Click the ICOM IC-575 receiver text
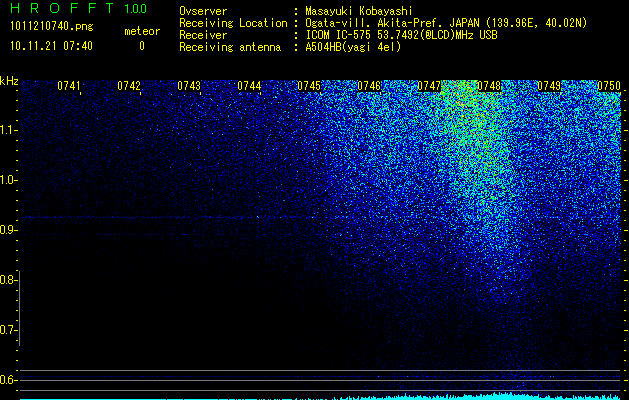This screenshot has width=629, height=400. [401, 35]
